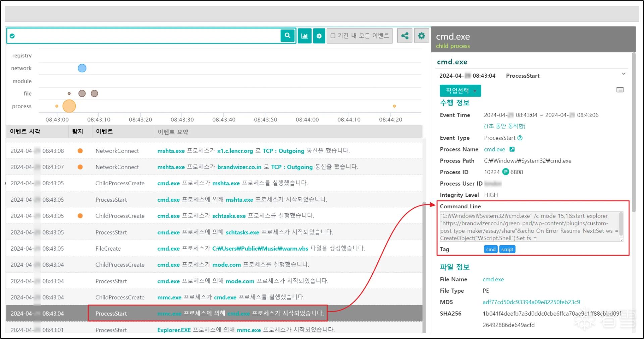Click the detail panel vertical scrollbar
The image size is (644, 339).
[633, 132]
